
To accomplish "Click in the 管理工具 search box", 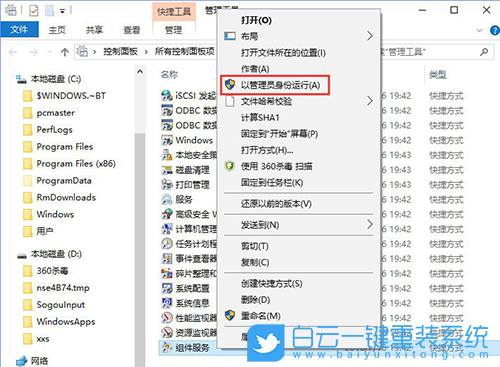I will [x=429, y=52].
